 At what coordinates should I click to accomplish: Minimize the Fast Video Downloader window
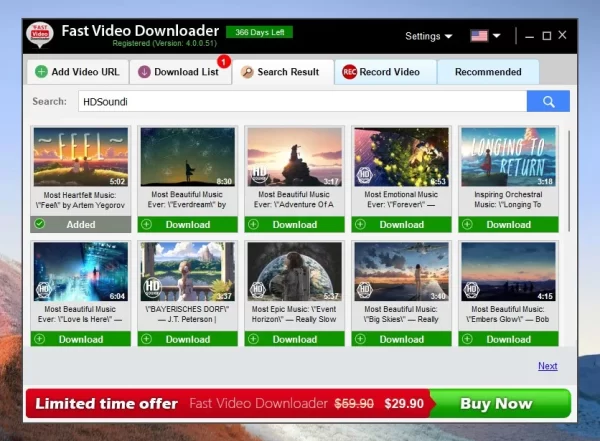(x=529, y=36)
